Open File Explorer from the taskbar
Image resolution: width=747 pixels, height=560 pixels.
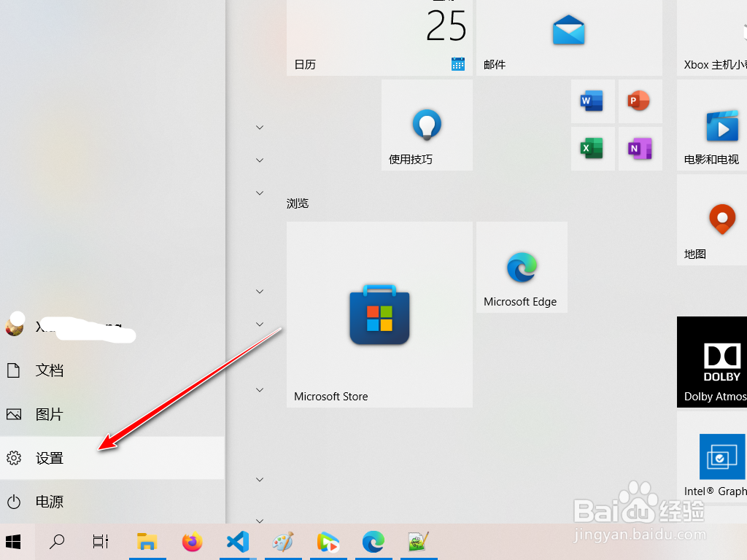[x=147, y=542]
